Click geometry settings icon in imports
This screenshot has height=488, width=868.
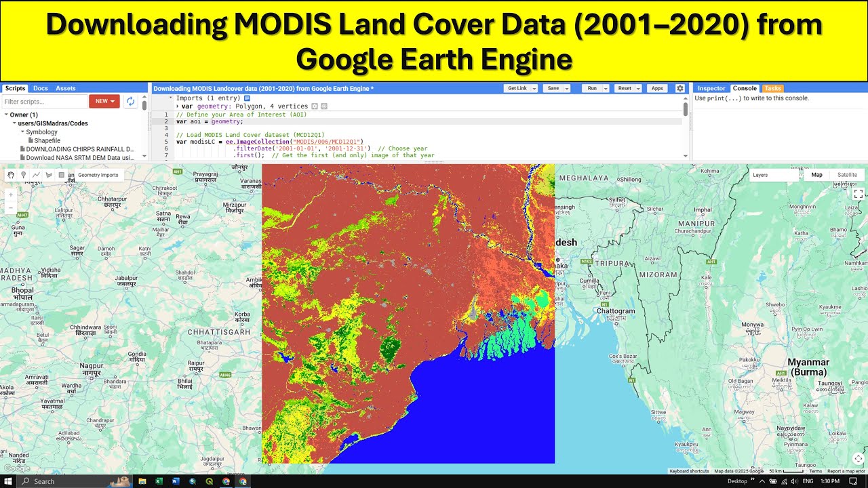click(x=324, y=106)
